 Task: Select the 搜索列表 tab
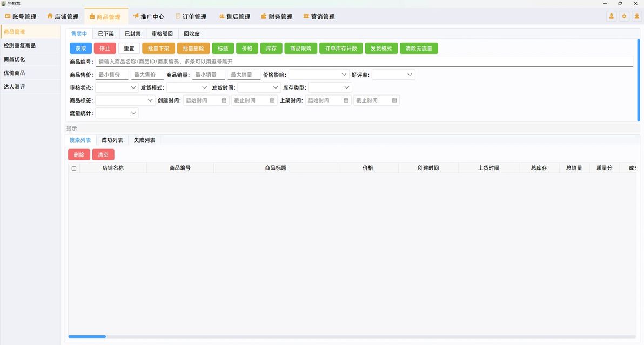click(x=80, y=140)
